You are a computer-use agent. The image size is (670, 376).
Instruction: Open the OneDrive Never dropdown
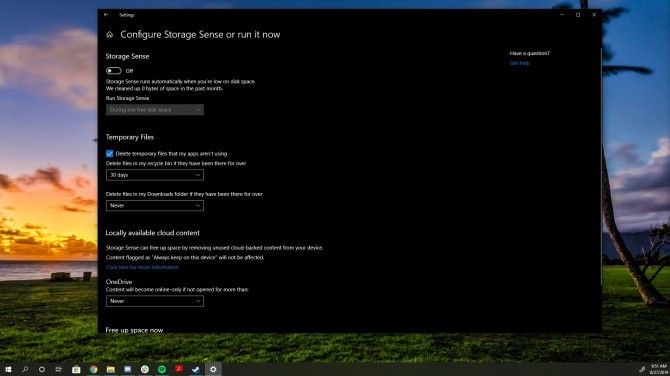(x=155, y=301)
